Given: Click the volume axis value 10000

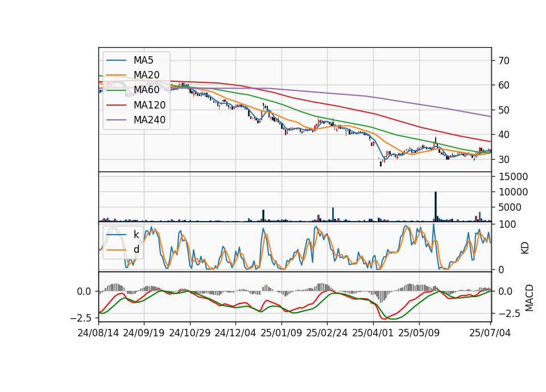Looking at the screenshot, I should (513, 192).
